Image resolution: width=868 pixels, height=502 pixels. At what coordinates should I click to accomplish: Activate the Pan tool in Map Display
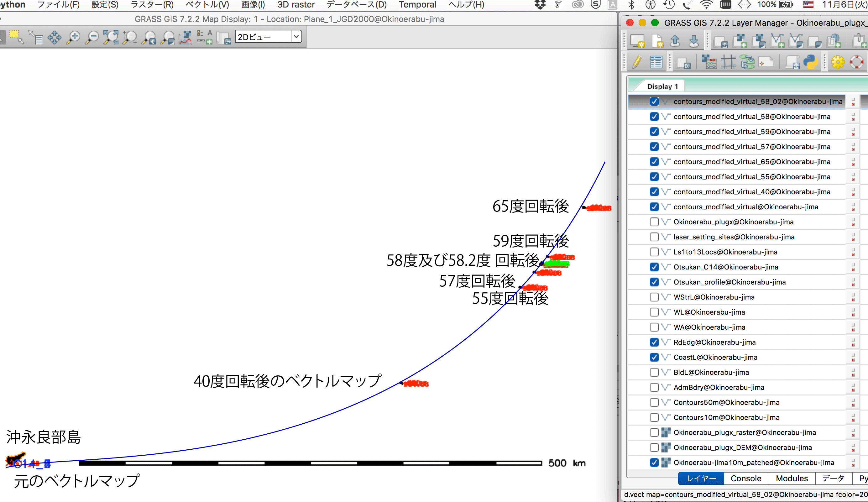55,37
